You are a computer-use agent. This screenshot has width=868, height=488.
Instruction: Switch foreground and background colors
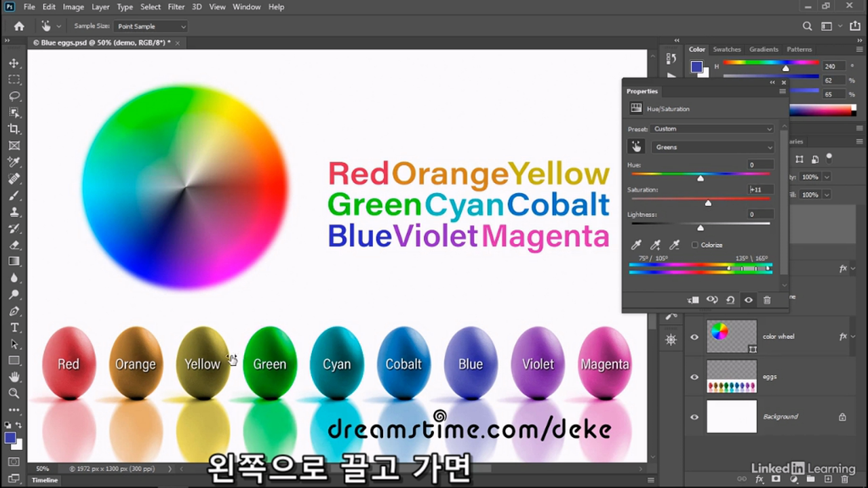19,426
